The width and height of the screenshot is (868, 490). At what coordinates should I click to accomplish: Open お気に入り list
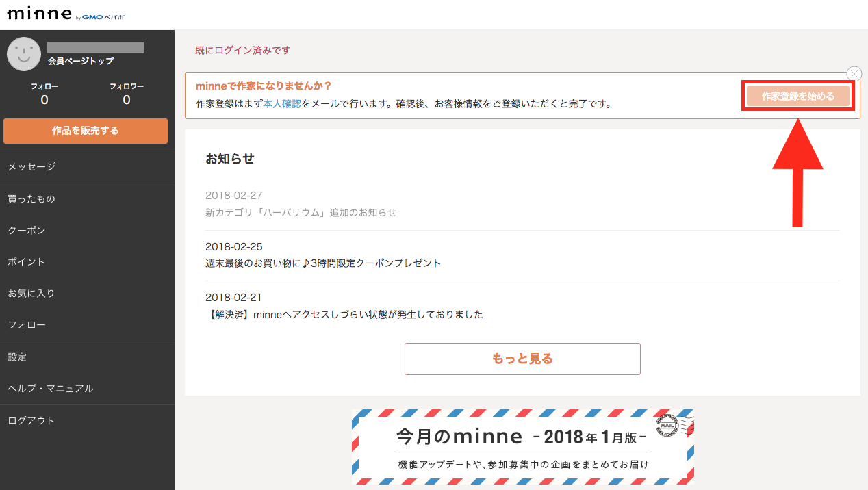coord(31,293)
